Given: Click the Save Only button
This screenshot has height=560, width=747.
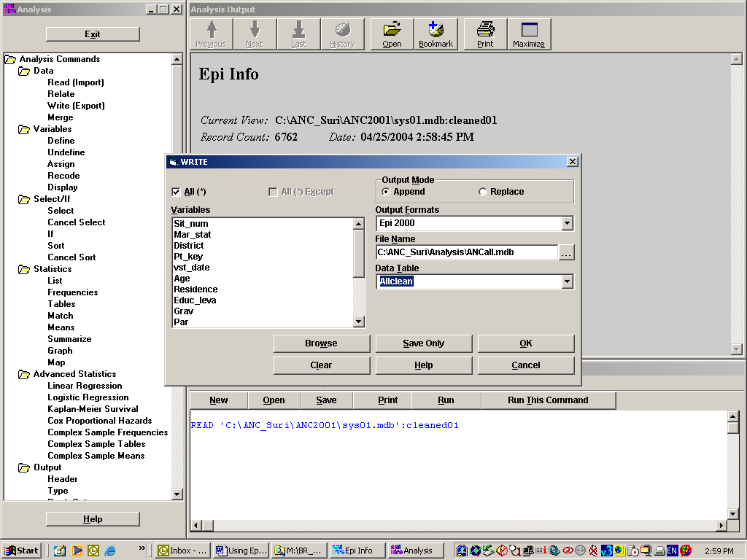Looking at the screenshot, I should [424, 343].
